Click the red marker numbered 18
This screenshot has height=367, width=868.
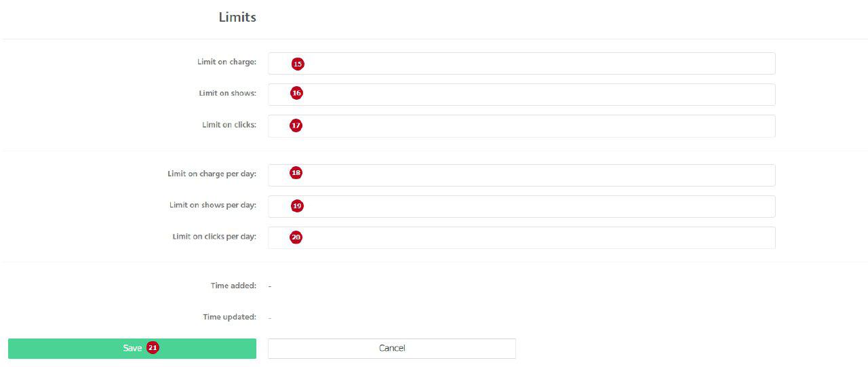pos(296,173)
